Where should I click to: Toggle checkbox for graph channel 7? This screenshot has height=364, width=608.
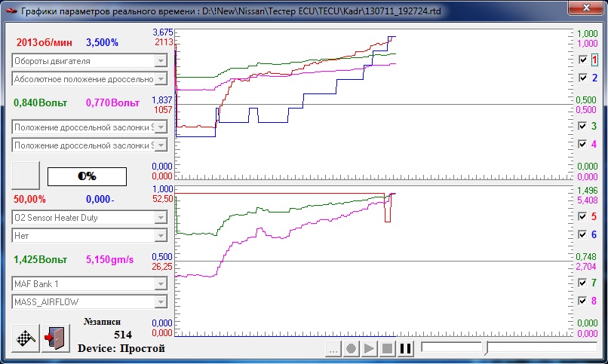[x=583, y=283]
